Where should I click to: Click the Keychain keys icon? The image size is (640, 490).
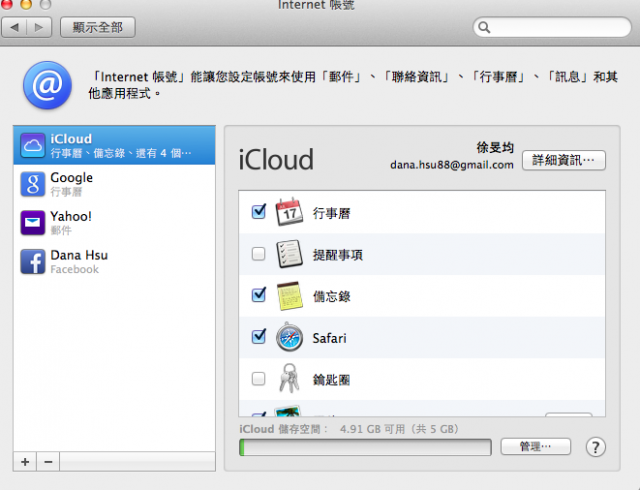pyautogui.click(x=289, y=378)
